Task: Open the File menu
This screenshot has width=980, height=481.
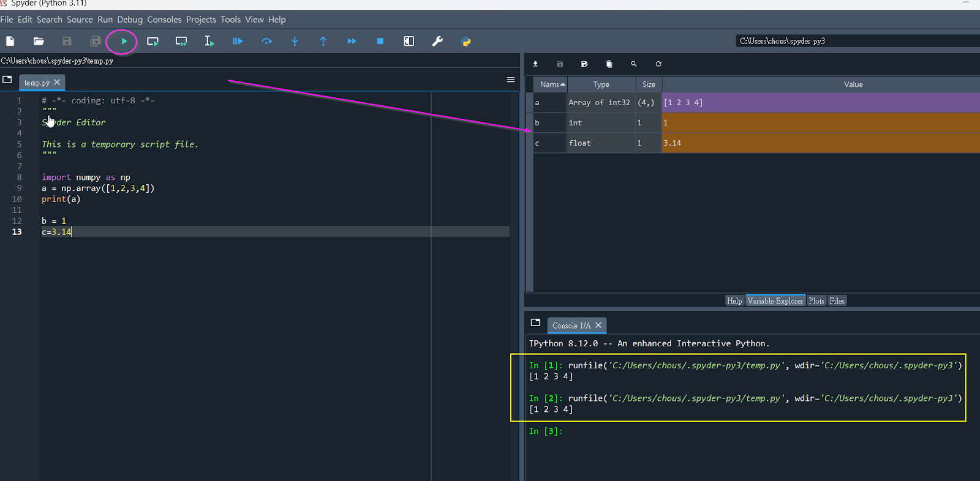Action: pyautogui.click(x=7, y=20)
